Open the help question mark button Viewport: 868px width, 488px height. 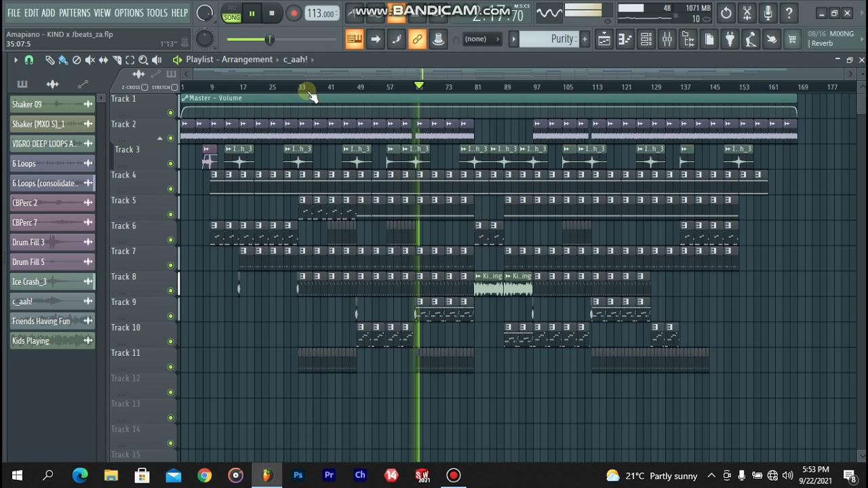789,13
